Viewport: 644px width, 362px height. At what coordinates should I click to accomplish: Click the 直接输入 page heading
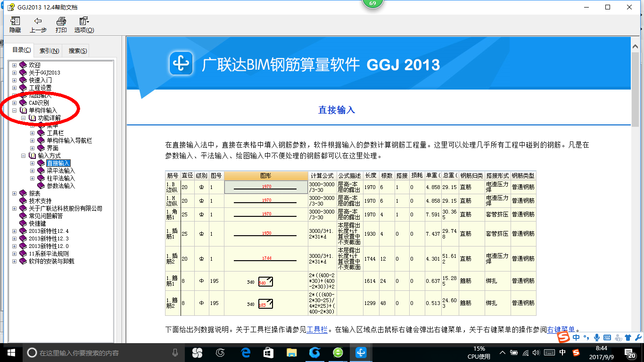click(x=337, y=110)
